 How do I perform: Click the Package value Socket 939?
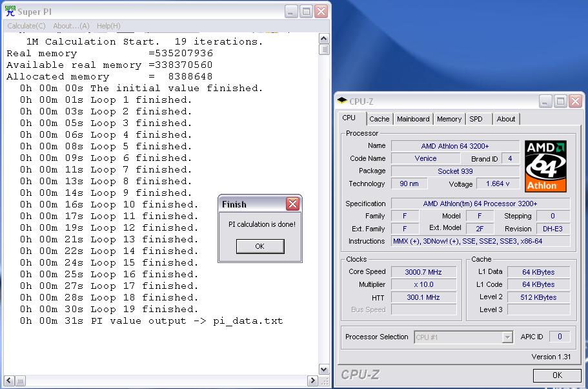pos(455,171)
